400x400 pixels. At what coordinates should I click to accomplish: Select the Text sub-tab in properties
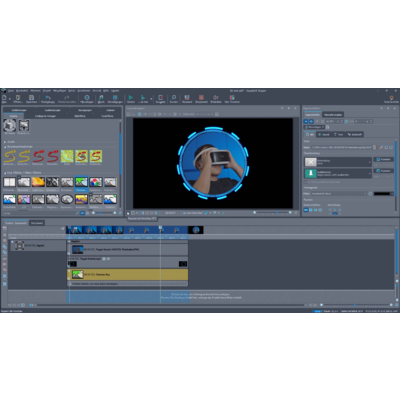pos(338,134)
